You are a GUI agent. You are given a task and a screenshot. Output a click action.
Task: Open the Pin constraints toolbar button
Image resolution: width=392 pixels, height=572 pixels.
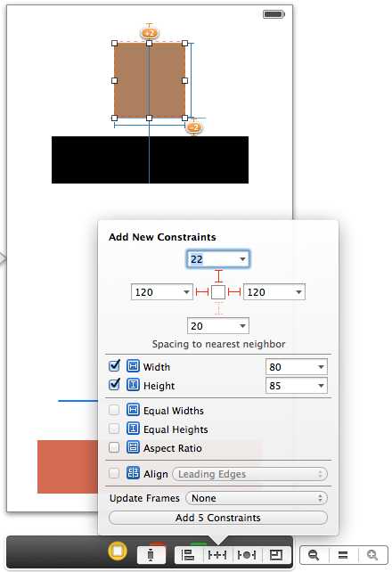[x=217, y=555]
